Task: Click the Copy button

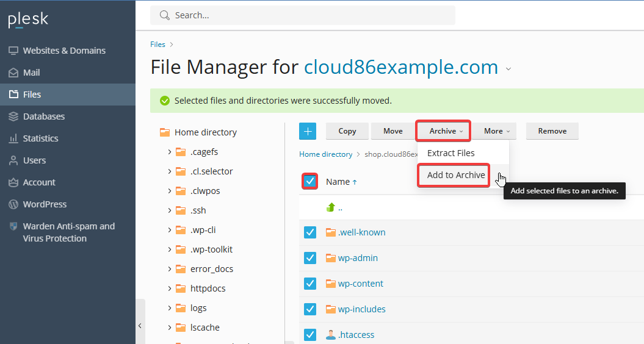Action: pyautogui.click(x=347, y=131)
